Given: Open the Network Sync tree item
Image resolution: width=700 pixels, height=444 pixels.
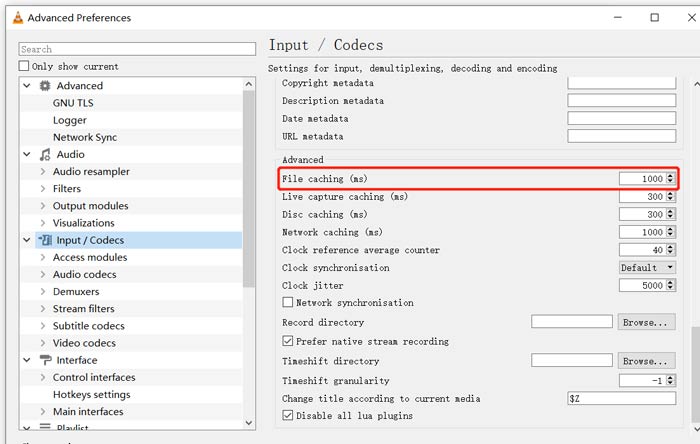Looking at the screenshot, I should (85, 137).
